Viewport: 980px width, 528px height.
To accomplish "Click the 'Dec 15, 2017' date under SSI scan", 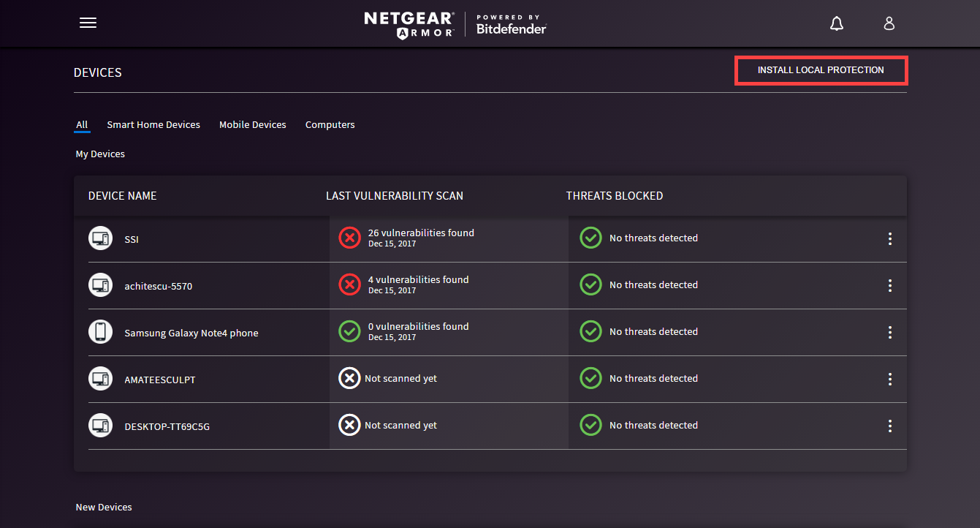I will tap(392, 244).
